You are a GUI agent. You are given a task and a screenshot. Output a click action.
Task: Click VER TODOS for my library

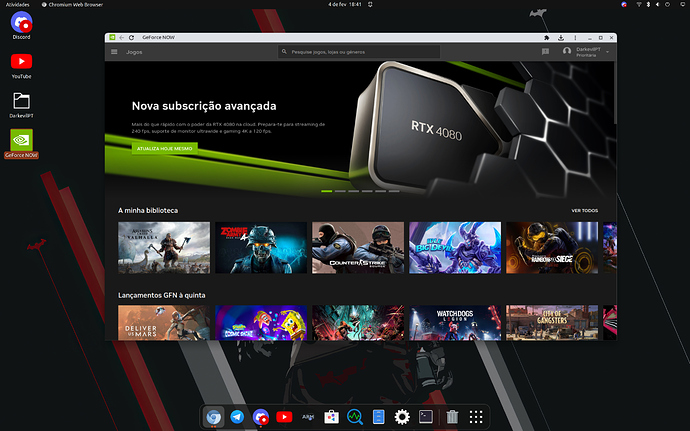(x=584, y=210)
